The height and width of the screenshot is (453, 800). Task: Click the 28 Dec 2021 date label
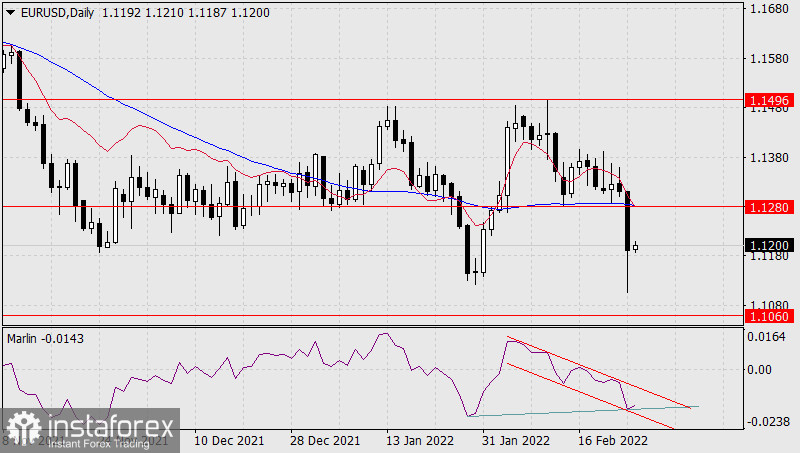coord(326,440)
